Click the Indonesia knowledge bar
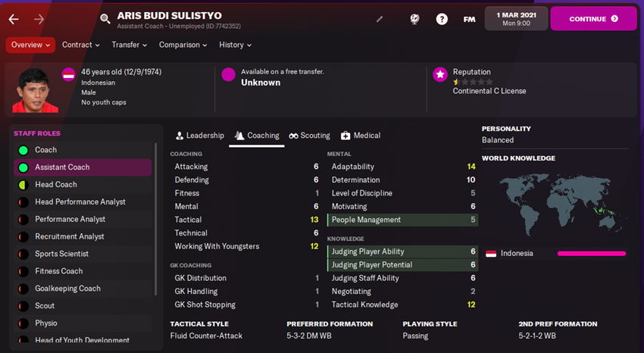 click(x=592, y=253)
